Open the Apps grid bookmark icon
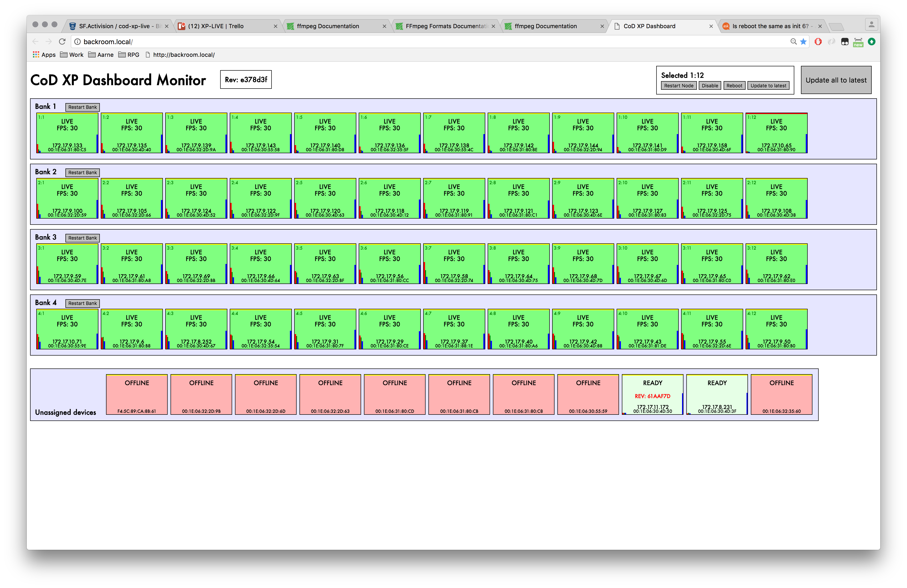The height and width of the screenshot is (588, 907). [x=36, y=54]
